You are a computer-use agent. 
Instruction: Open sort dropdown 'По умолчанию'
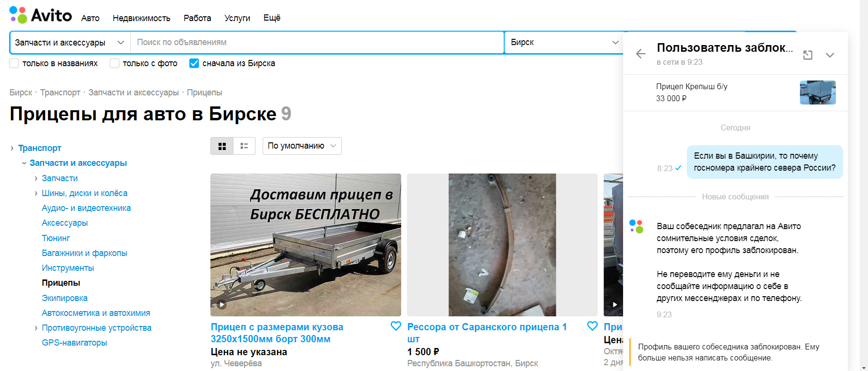coord(302,146)
